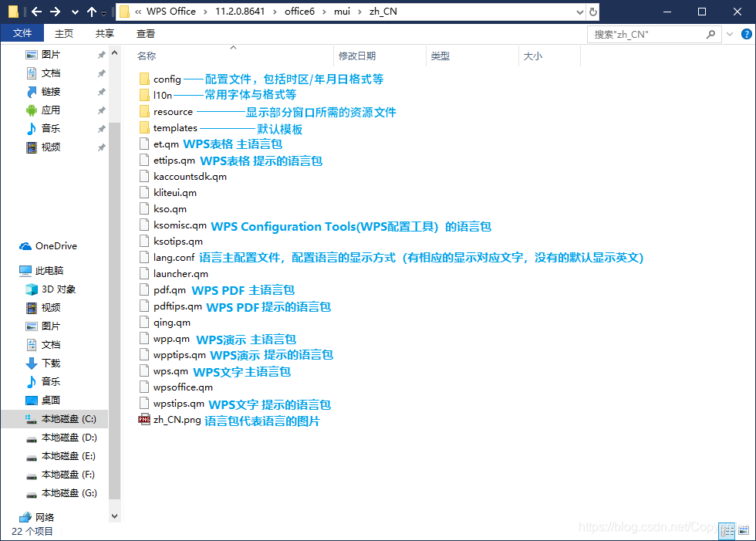This screenshot has width=756, height=541.
Task: Select the ksomisc.qm file
Action: point(180,225)
